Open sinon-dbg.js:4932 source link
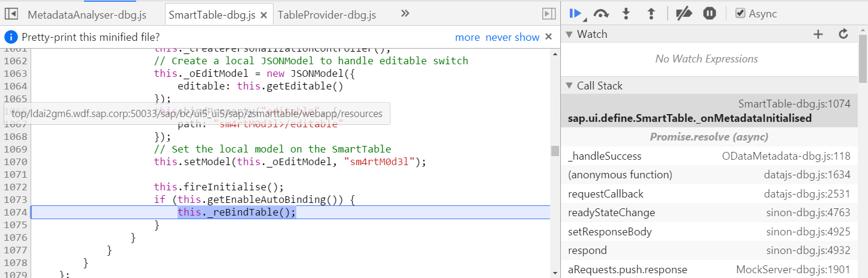 [x=809, y=250]
